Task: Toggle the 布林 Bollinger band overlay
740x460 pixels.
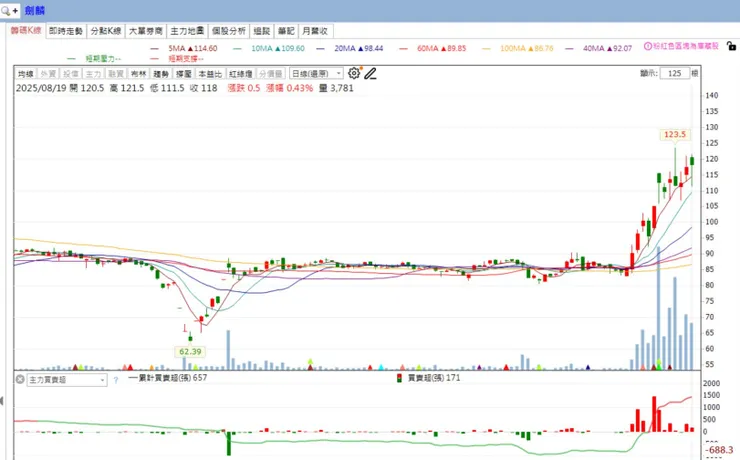Action: pyautogui.click(x=138, y=74)
